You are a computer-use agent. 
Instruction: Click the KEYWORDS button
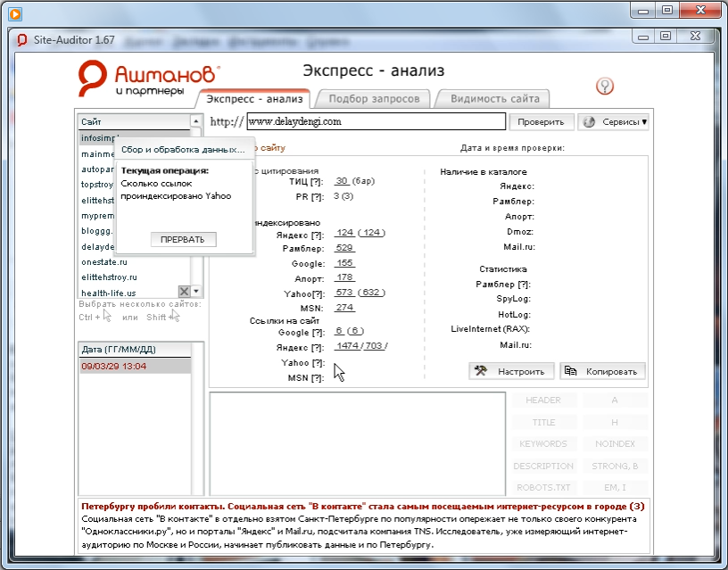(x=543, y=443)
